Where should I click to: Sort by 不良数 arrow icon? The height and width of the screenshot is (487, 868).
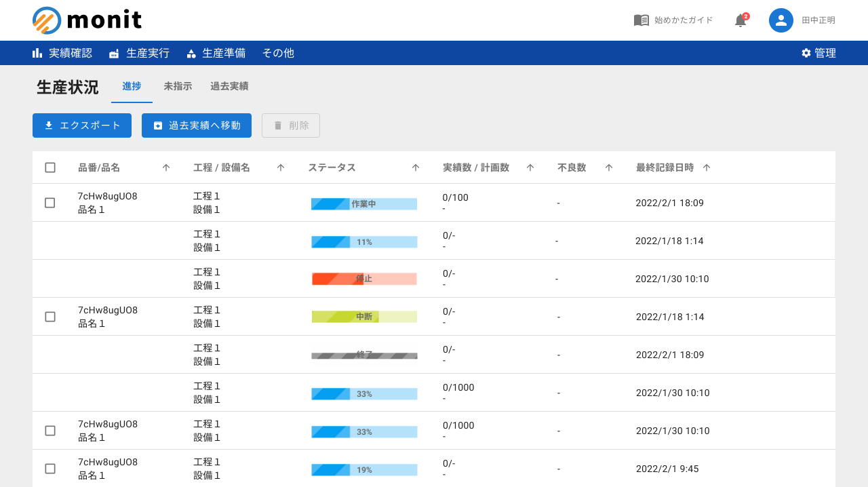pos(609,168)
